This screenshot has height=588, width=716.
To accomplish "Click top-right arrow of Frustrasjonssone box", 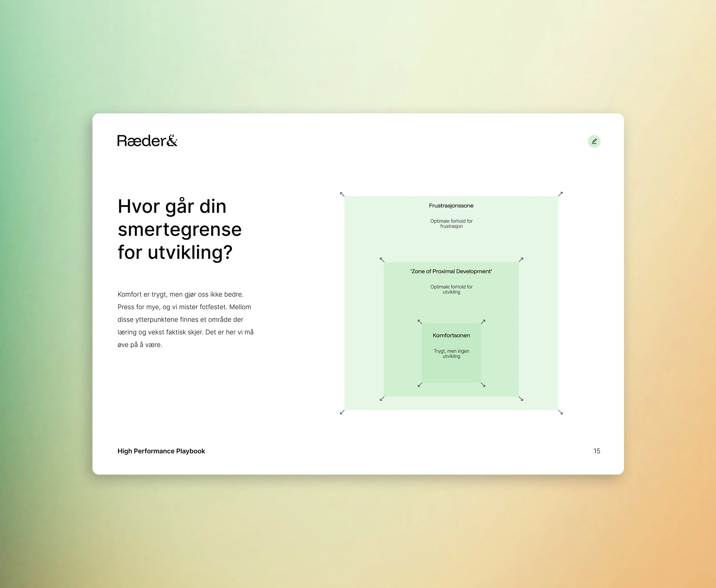I will pos(560,194).
